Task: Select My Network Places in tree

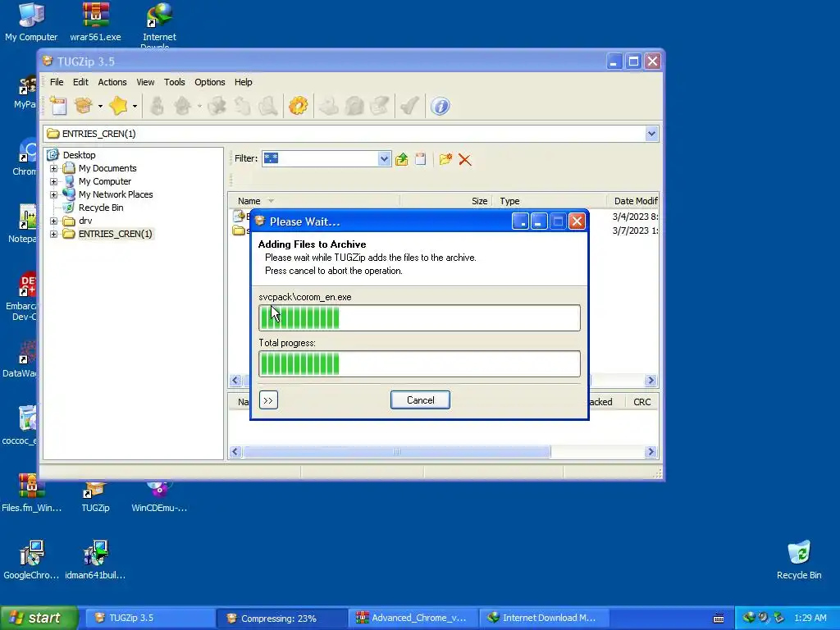Action: [116, 194]
